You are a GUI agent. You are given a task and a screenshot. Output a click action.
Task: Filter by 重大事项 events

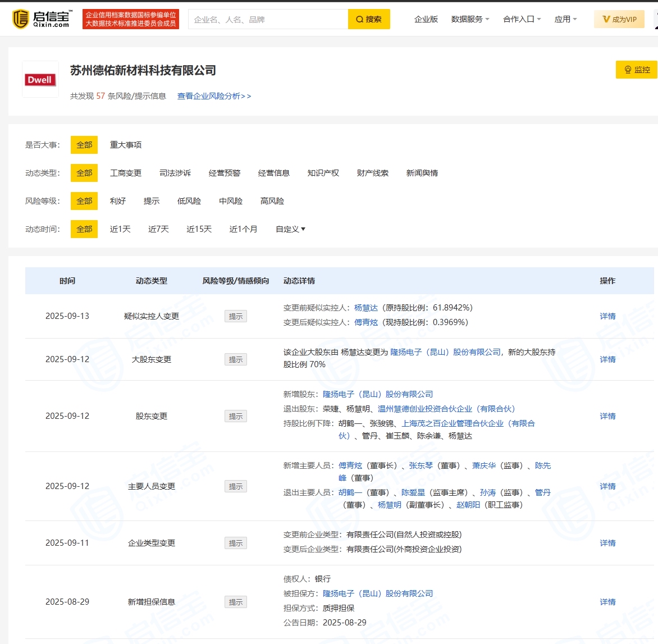(x=126, y=145)
